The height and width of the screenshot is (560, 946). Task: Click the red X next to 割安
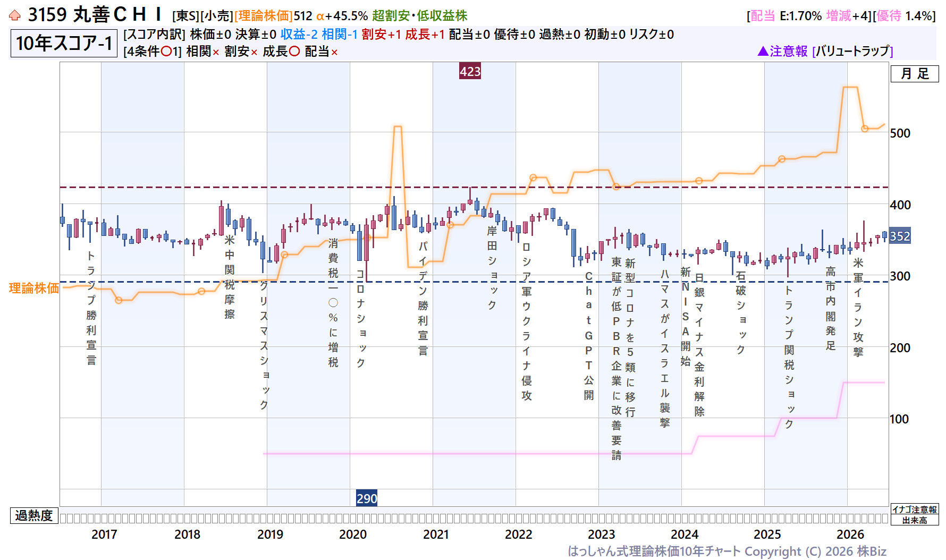point(254,52)
